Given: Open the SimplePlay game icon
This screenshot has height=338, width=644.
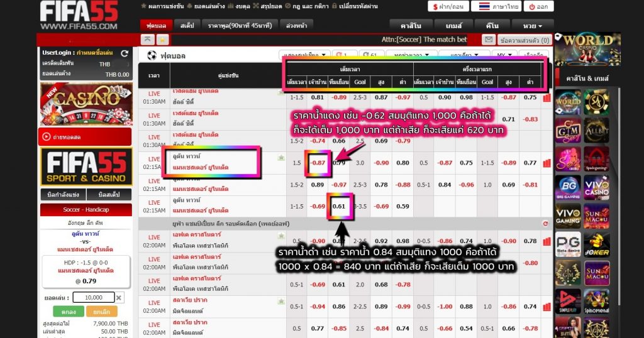Looking at the screenshot, I should pyautogui.click(x=568, y=302).
